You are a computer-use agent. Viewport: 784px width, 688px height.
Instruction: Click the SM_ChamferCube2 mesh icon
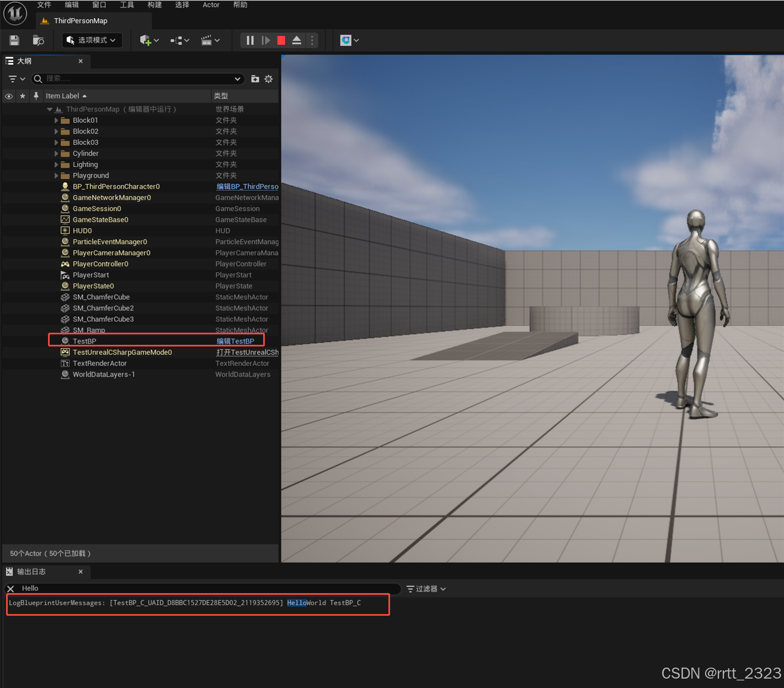65,308
